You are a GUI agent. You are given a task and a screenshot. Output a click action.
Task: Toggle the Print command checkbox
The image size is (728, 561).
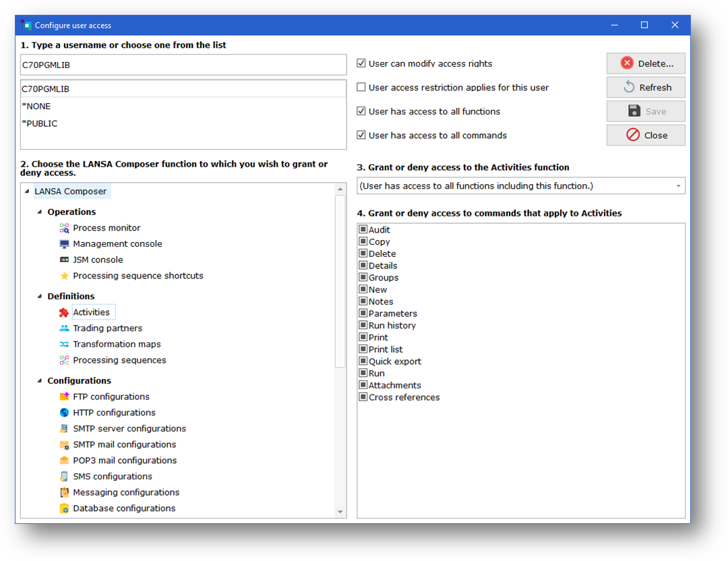[363, 337]
